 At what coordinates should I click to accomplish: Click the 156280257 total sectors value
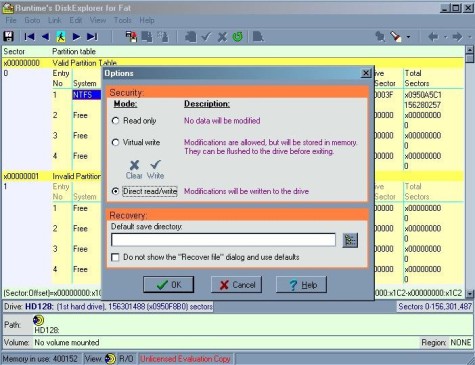click(x=423, y=105)
